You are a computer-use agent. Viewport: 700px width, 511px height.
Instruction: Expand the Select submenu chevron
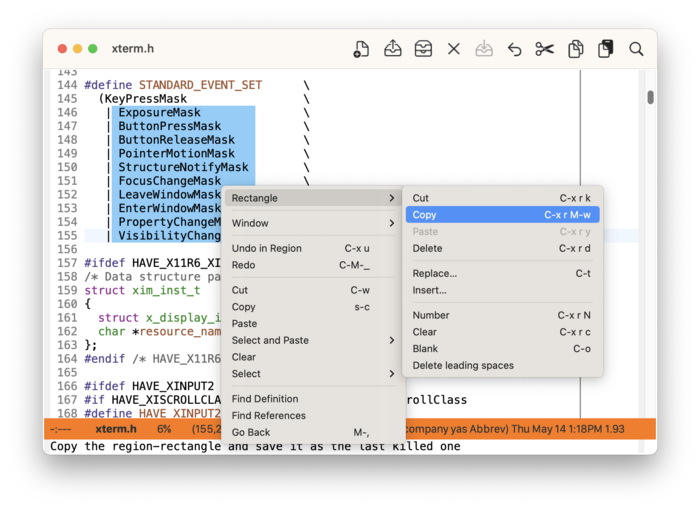point(392,374)
